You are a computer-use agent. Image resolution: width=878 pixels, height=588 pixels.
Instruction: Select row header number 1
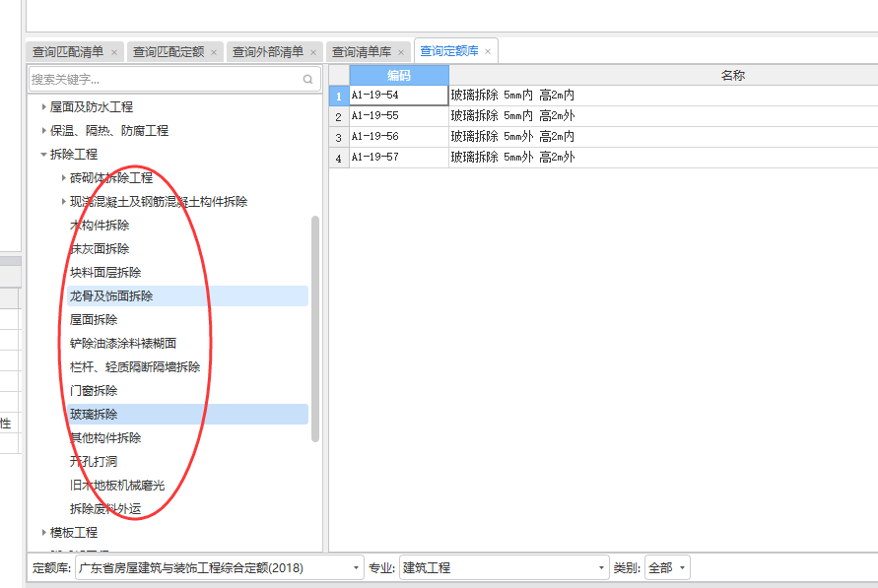[339, 96]
